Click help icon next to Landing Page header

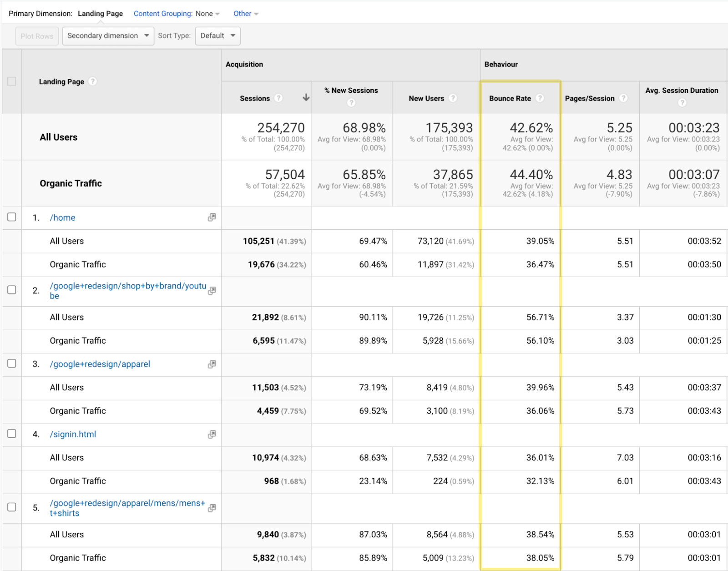click(x=92, y=81)
